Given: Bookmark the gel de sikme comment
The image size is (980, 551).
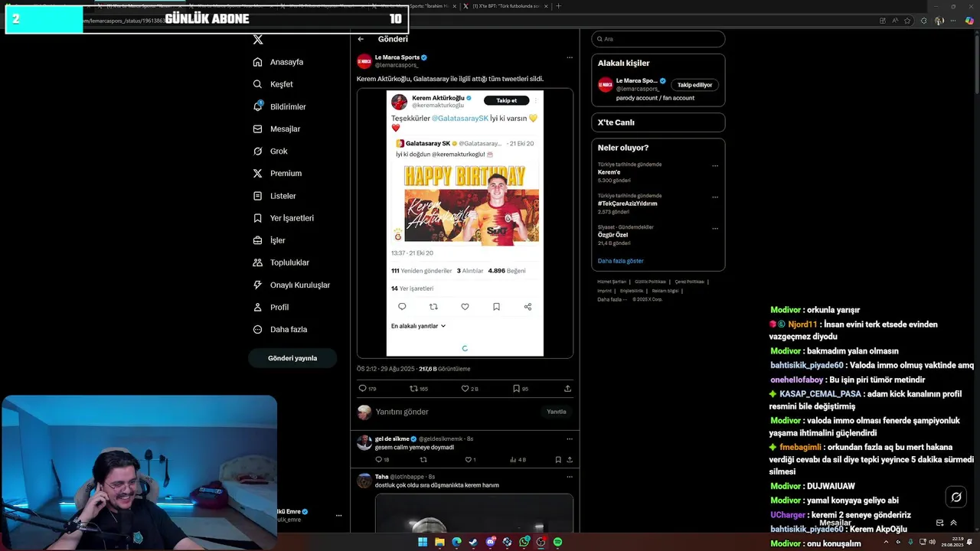Looking at the screenshot, I should click(558, 460).
